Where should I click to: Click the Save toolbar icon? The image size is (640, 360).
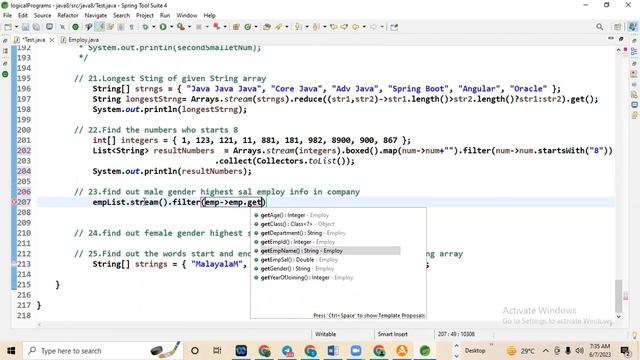[x=25, y=27]
